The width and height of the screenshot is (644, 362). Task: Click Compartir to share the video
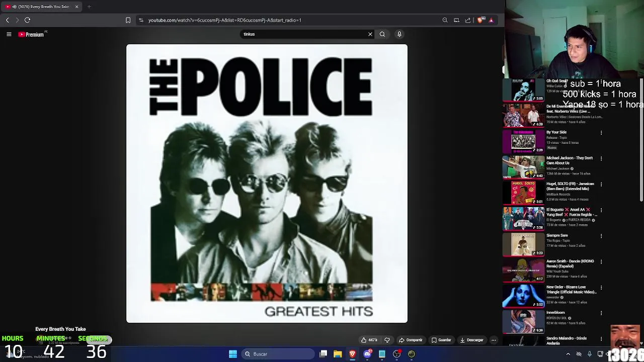click(411, 340)
